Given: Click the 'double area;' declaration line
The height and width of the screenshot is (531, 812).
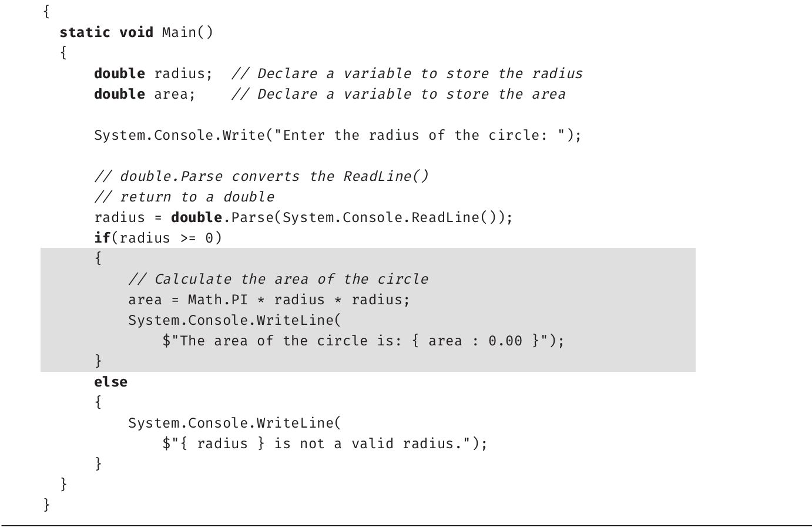Looking at the screenshot, I should (x=144, y=94).
